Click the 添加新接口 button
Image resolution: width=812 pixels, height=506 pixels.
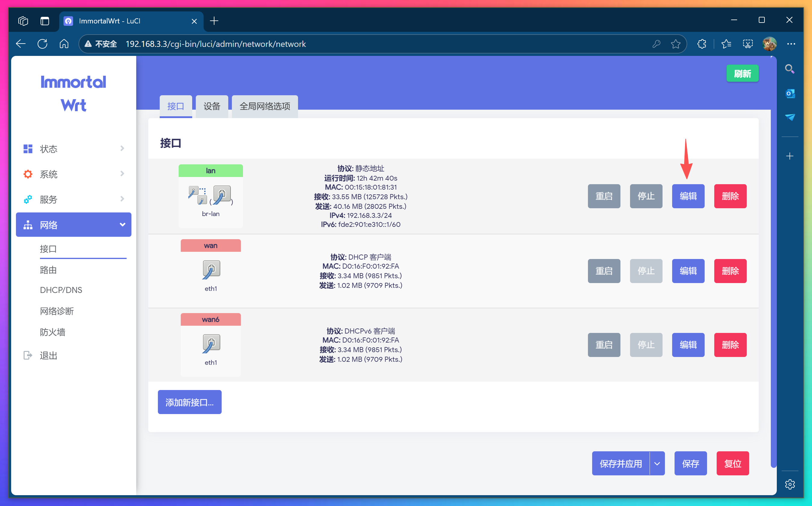pos(189,402)
